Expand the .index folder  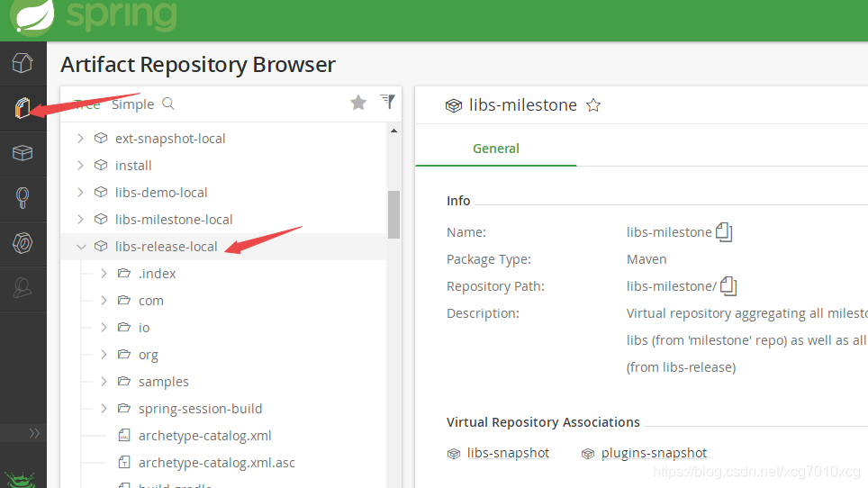(104, 274)
